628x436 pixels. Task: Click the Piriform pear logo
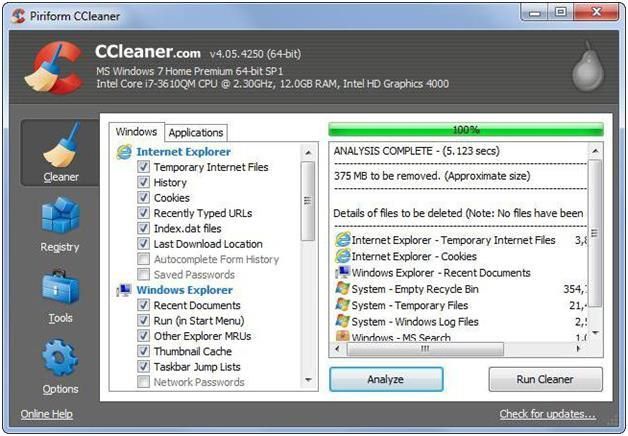tap(588, 66)
